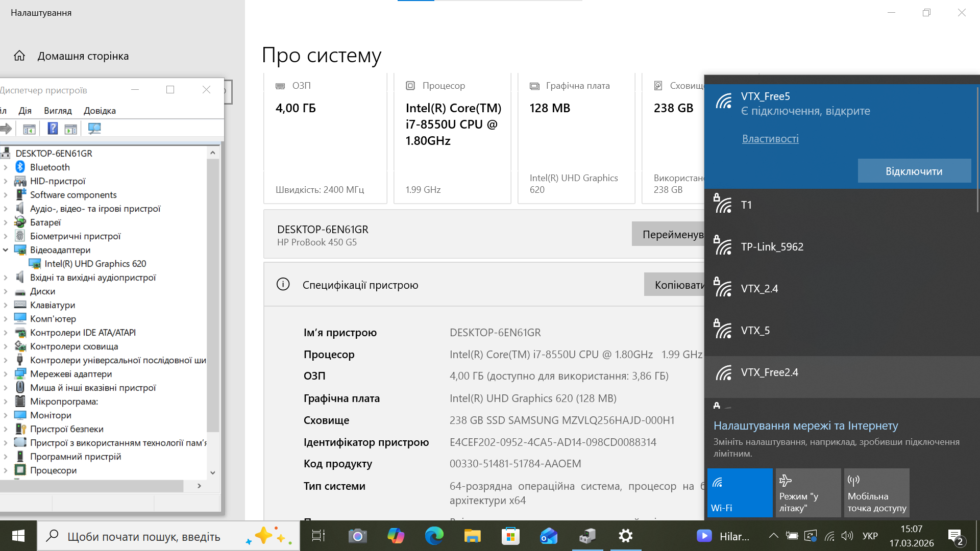980x551 pixels.
Task: Open the Довідка menu
Action: pos(100,111)
